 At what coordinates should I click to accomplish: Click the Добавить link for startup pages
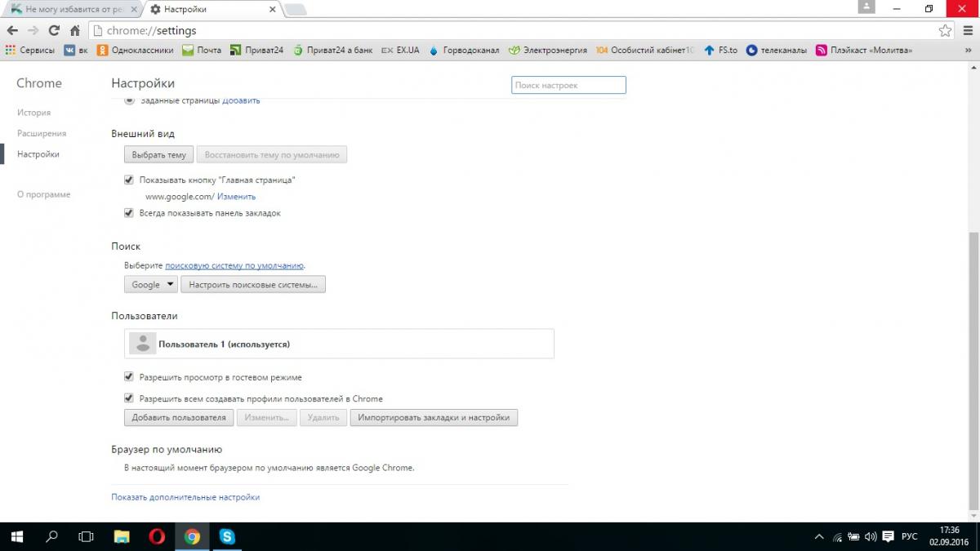pyautogui.click(x=241, y=100)
